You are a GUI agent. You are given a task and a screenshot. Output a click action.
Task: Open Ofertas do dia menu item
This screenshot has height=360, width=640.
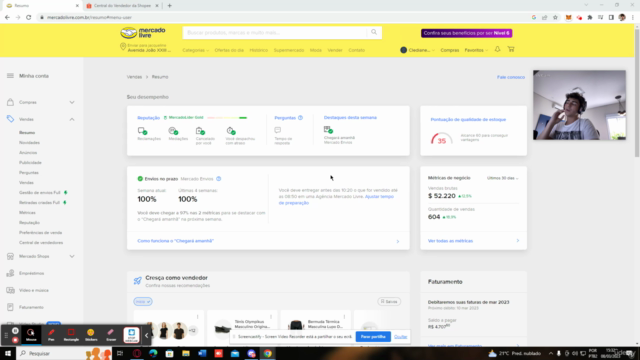click(229, 50)
